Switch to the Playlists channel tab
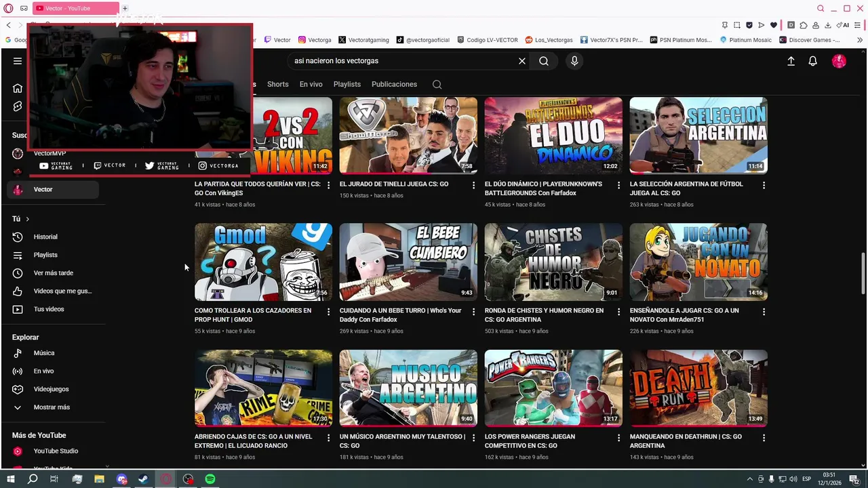This screenshot has height=488, width=868. 347,85
